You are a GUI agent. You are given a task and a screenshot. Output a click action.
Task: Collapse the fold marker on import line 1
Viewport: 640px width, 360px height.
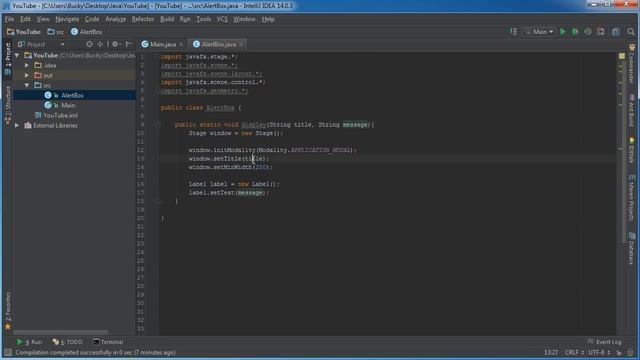click(158, 57)
